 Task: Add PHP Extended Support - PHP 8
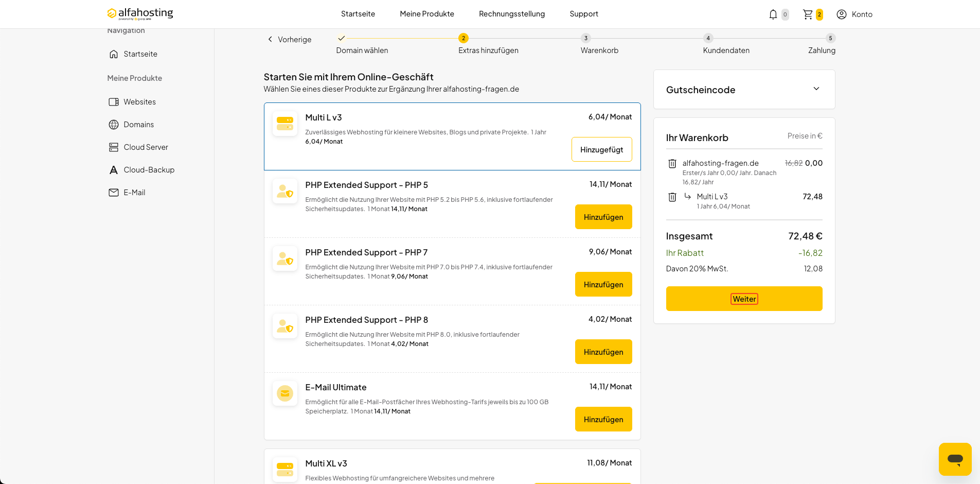point(603,352)
